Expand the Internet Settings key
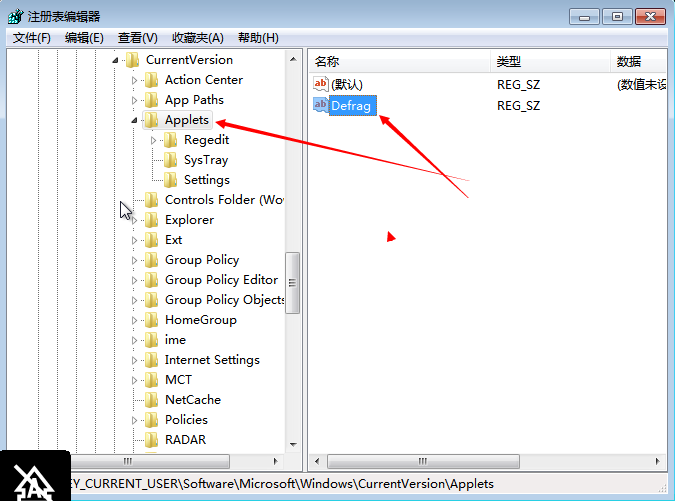Image resolution: width=675 pixels, height=501 pixels. point(134,361)
